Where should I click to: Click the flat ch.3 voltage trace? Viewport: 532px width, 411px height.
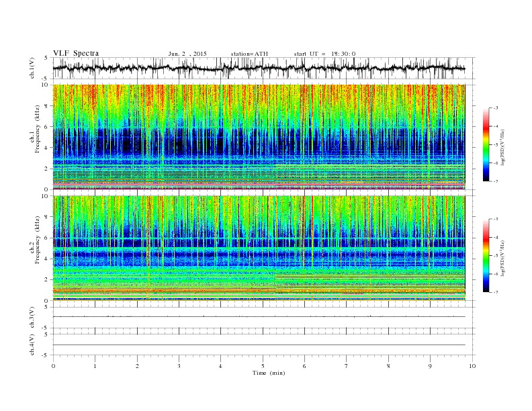pos(259,317)
